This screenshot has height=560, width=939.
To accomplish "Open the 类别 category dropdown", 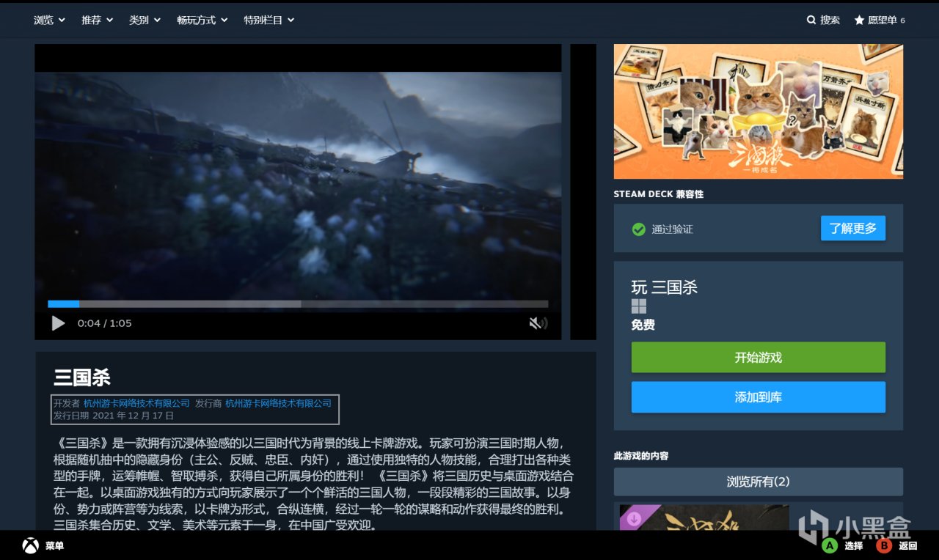I will point(145,20).
